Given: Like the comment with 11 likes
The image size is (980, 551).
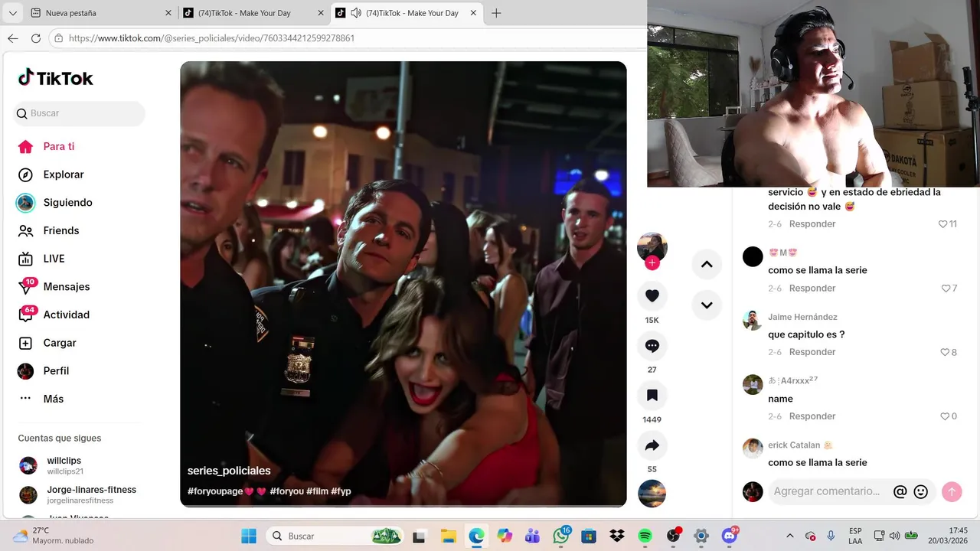Looking at the screenshot, I should tap(948, 224).
